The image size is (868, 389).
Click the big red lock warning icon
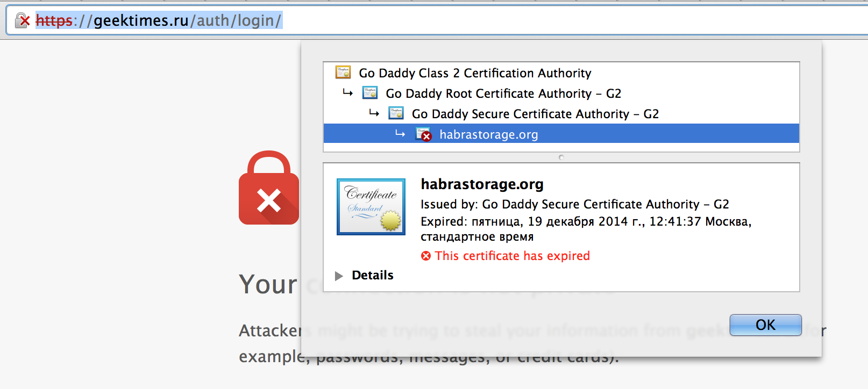pyautogui.click(x=269, y=188)
